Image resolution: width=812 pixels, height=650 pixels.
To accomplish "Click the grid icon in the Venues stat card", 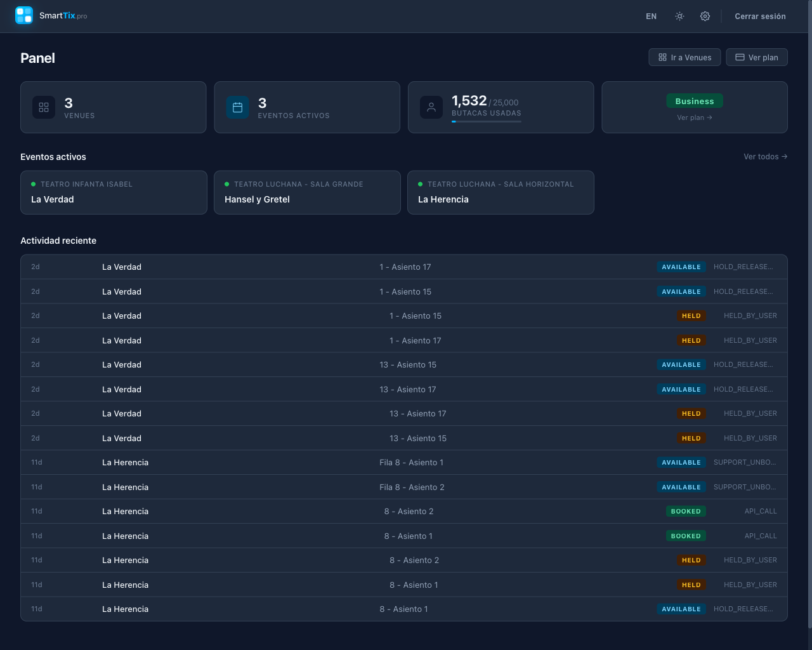I will (43, 107).
